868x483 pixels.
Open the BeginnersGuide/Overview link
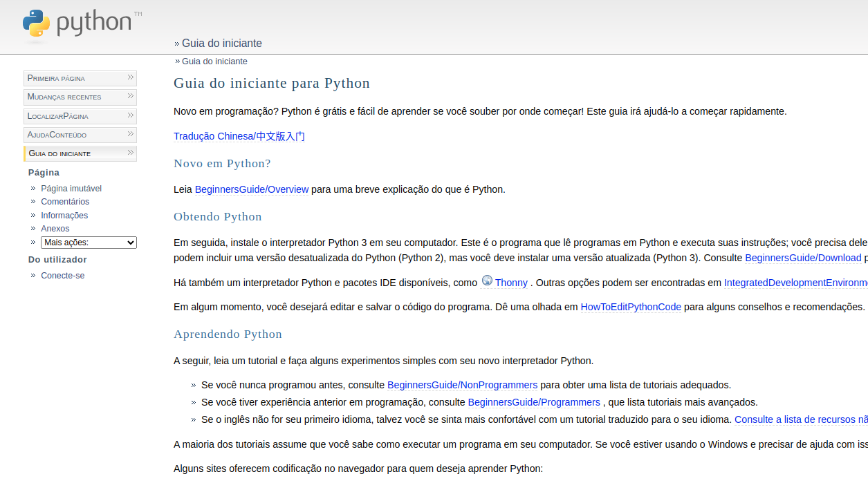tap(251, 189)
